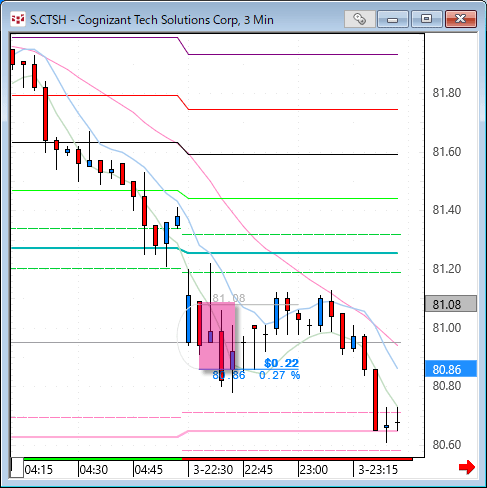Image resolution: width=487 pixels, height=488 pixels.
Task: Click the thick teal horizontal line
Action: click(x=205, y=251)
